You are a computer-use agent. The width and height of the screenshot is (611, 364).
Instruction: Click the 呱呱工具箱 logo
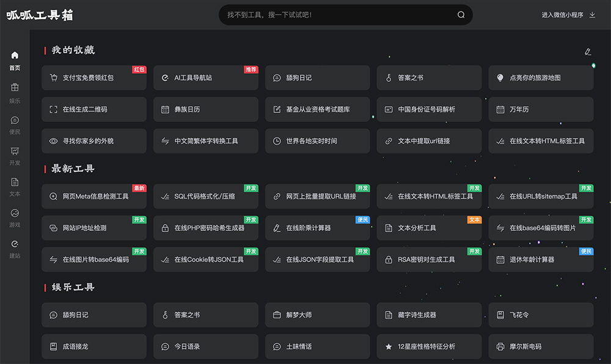click(x=40, y=15)
